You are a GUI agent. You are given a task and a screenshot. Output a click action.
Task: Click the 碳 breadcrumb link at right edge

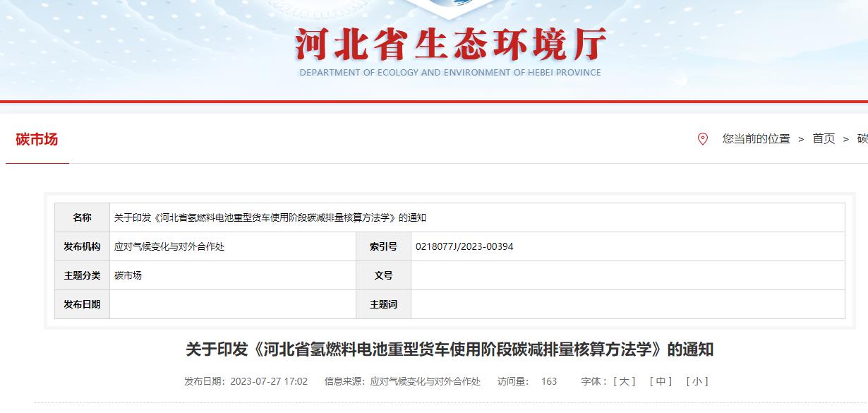click(862, 139)
